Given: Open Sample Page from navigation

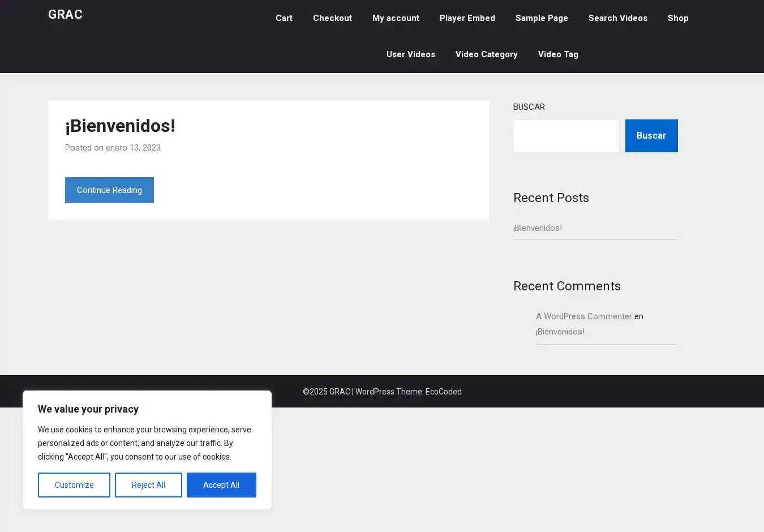Looking at the screenshot, I should [x=541, y=18].
